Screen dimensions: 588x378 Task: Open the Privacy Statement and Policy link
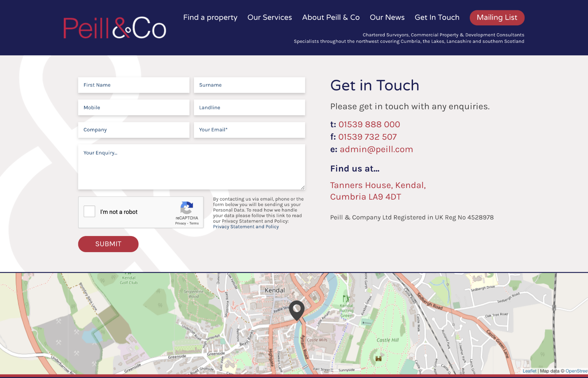click(x=246, y=227)
